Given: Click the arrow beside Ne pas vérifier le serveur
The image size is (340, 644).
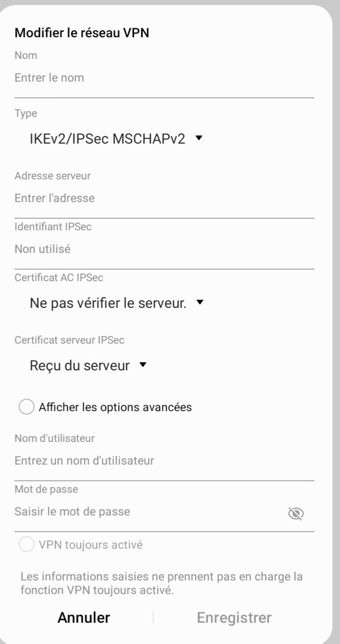Looking at the screenshot, I should (x=200, y=303).
